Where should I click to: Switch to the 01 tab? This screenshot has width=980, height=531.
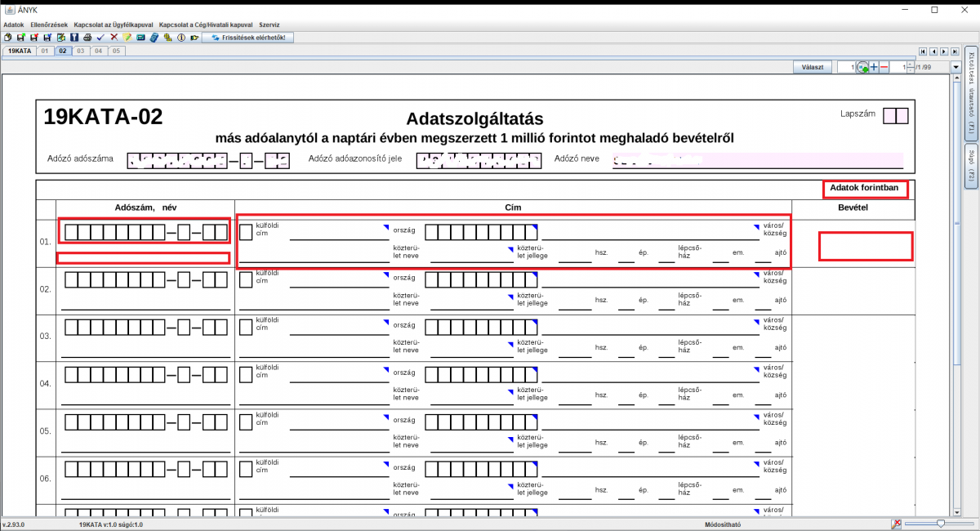tap(45, 51)
